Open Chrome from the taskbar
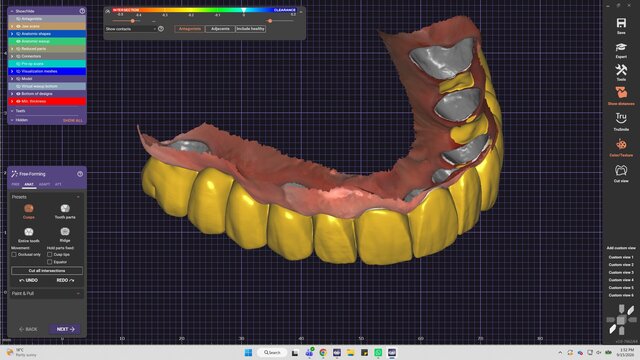The width and height of the screenshot is (640, 360). (x=323, y=352)
